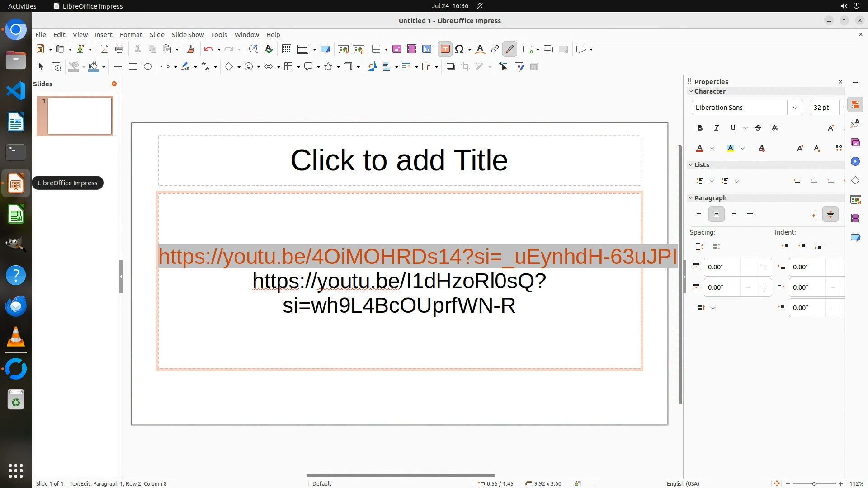Toggle Italic formatting in sidebar
Viewport: 868px width, 488px height.
point(716,128)
